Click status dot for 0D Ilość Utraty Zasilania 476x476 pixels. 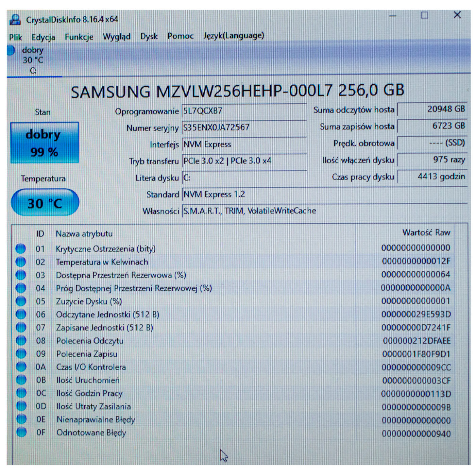21,406
